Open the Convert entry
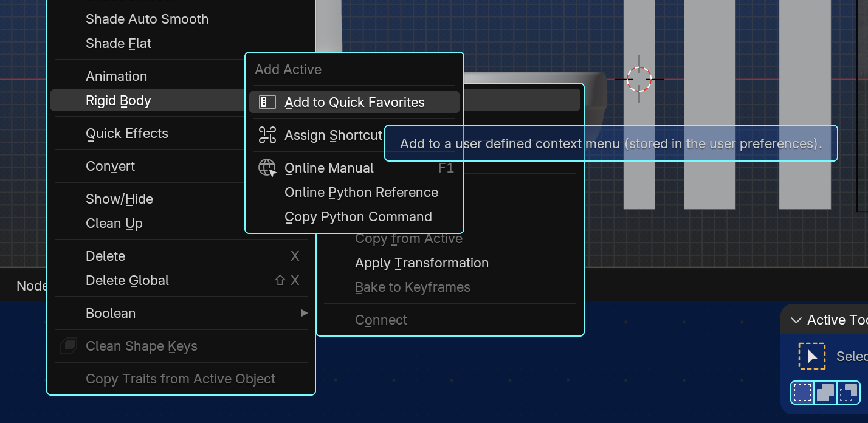 click(x=110, y=166)
